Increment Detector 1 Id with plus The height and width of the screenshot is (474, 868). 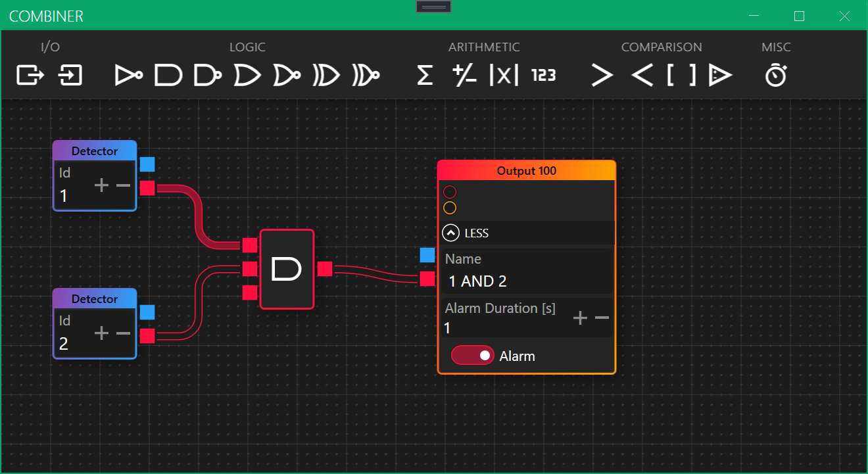[101, 185]
